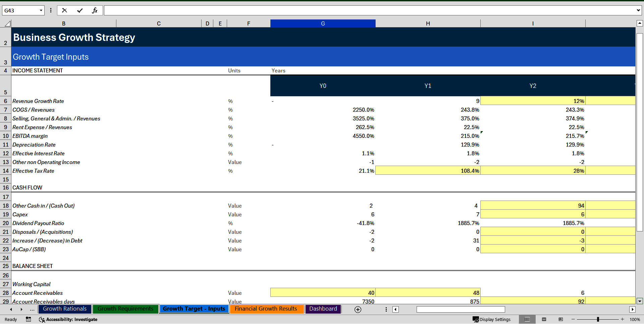Open Page Break Preview from status bar icon
Viewport: 644px width, 324px height.
560,319
